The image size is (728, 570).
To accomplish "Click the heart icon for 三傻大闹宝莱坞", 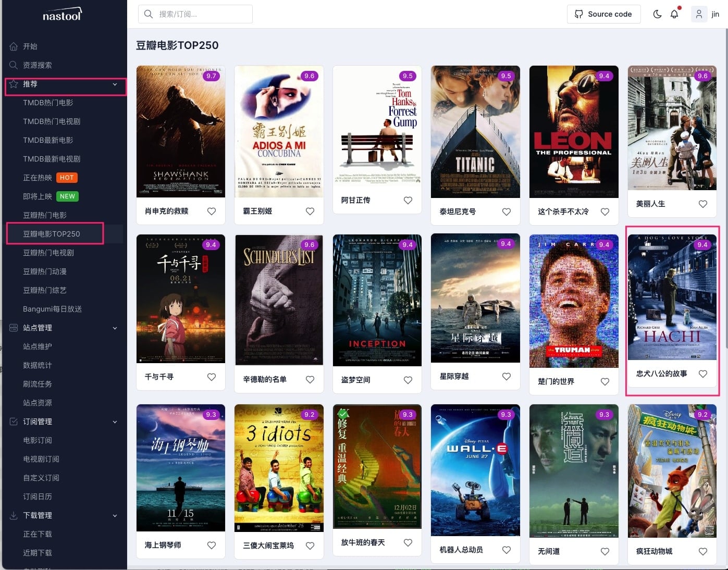I will coord(310,546).
